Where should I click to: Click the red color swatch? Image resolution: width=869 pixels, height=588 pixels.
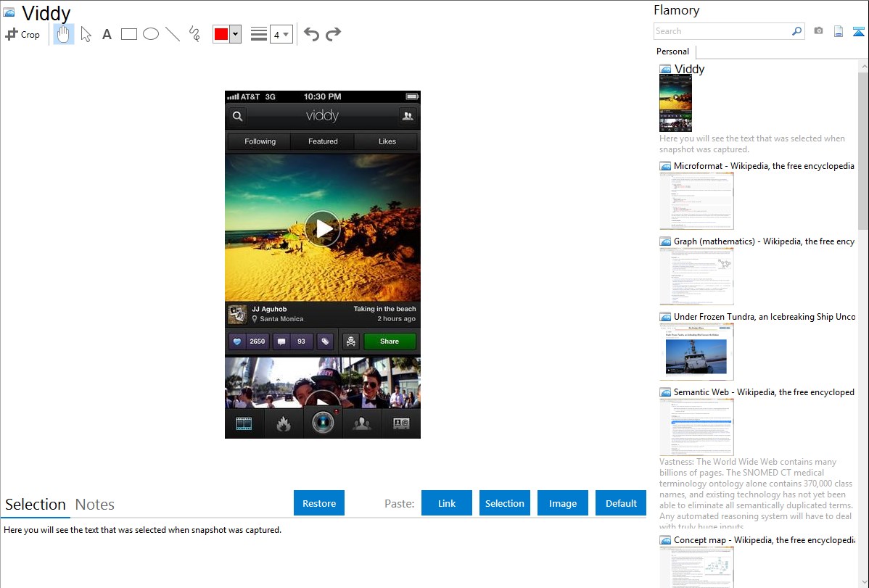tap(221, 34)
